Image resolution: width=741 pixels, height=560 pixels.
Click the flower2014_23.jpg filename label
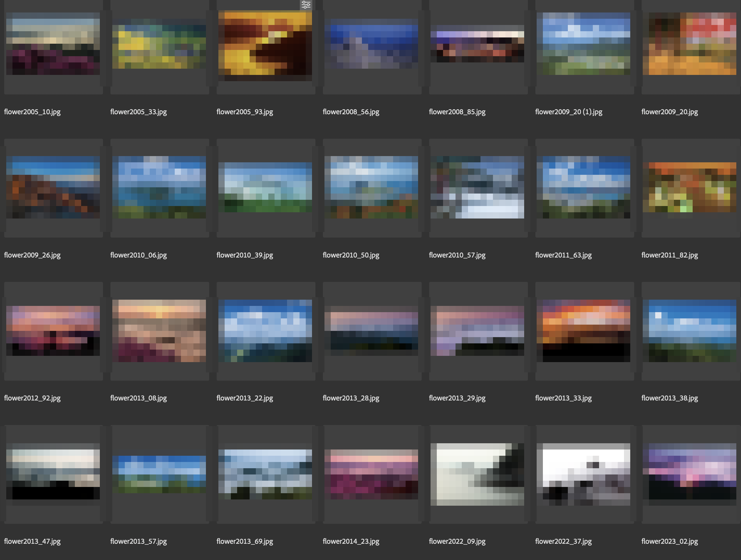coord(351,541)
